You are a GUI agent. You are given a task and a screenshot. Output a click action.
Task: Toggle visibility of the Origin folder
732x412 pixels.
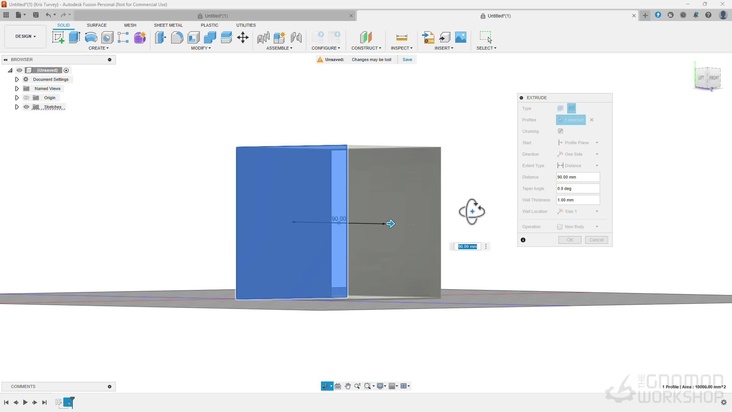26,98
